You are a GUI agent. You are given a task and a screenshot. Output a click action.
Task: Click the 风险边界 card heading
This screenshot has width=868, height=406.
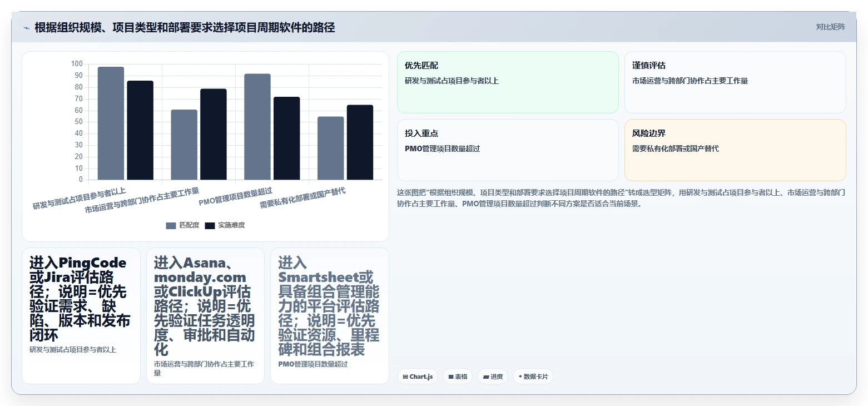coord(649,133)
